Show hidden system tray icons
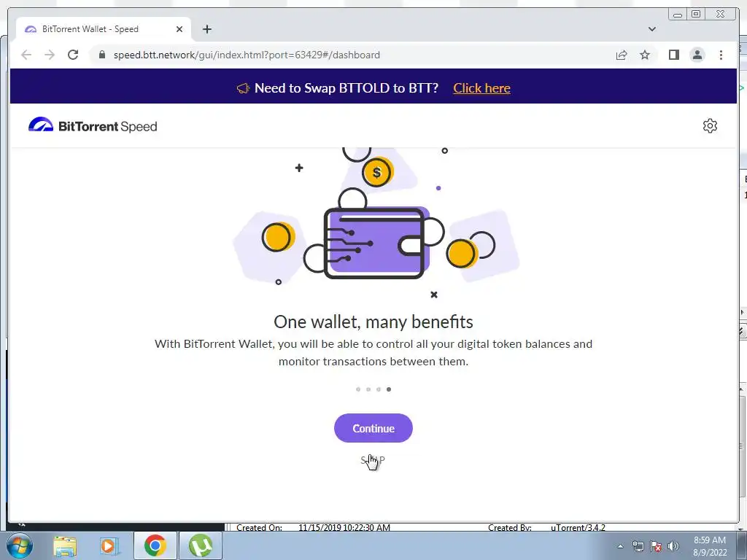Viewport: 747px width, 560px height. click(x=620, y=546)
